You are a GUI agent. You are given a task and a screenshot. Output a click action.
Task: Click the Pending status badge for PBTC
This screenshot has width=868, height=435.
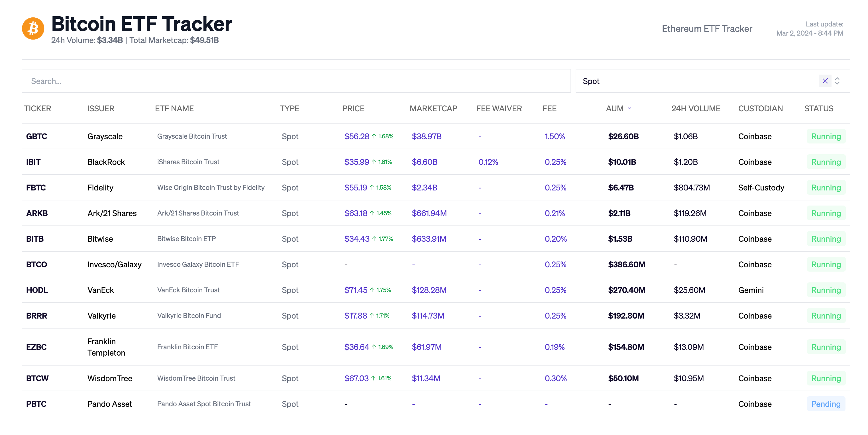(826, 404)
